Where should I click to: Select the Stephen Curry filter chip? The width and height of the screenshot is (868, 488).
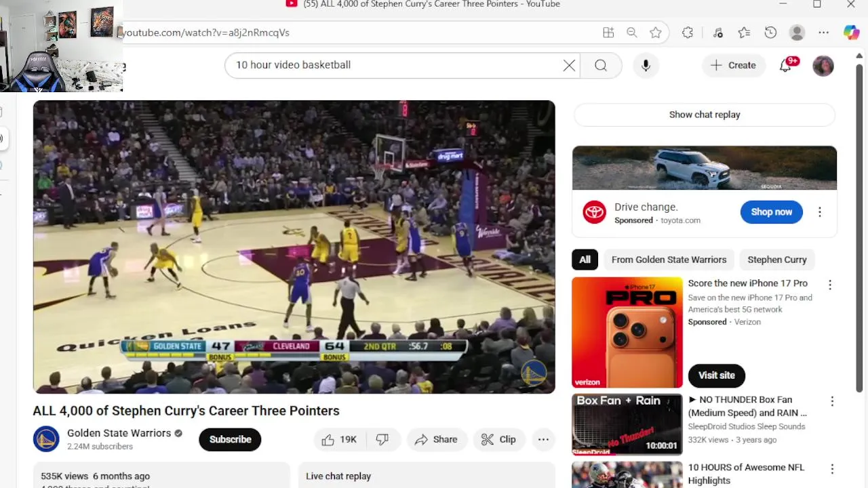point(777,260)
